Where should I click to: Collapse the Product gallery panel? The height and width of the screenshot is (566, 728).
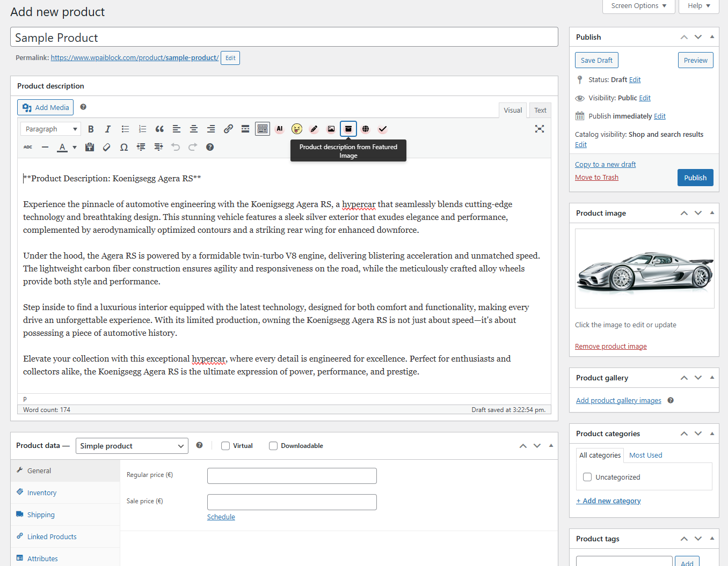point(712,378)
